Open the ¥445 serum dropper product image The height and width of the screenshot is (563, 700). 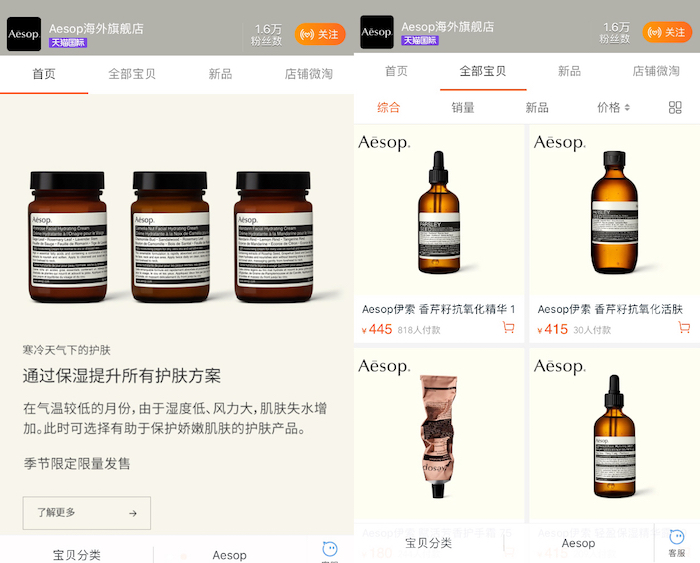pyautogui.click(x=439, y=210)
